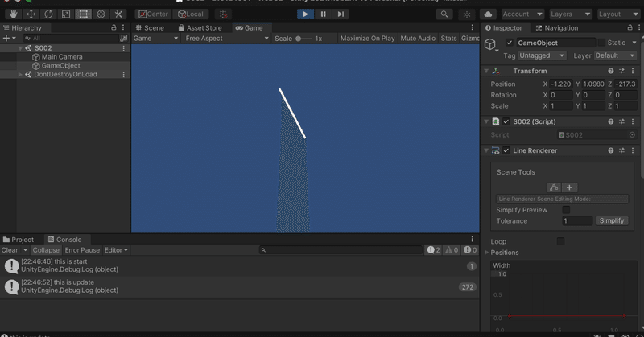
Task: Open Hierarchy panel options menu
Action: pyautogui.click(x=123, y=27)
